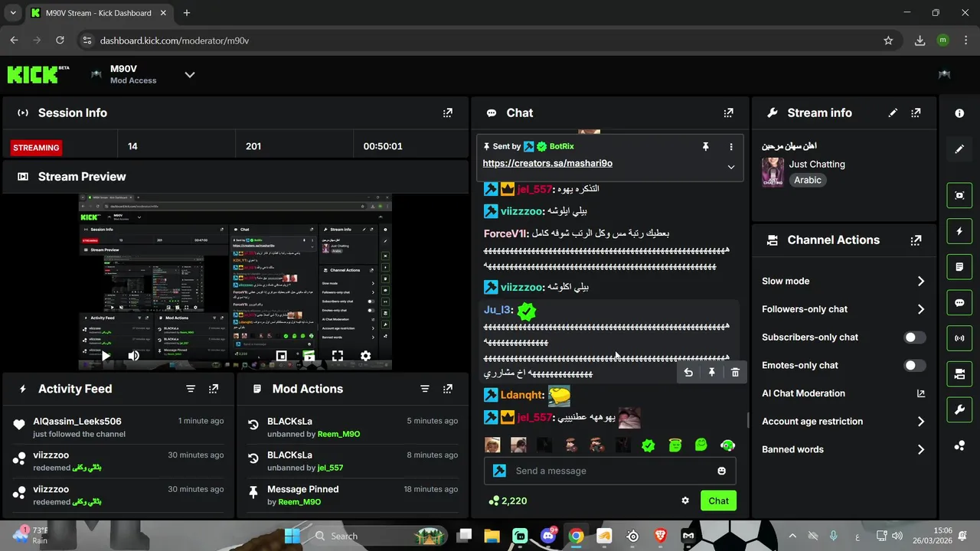Click Ldanqht username in chat

(x=522, y=395)
